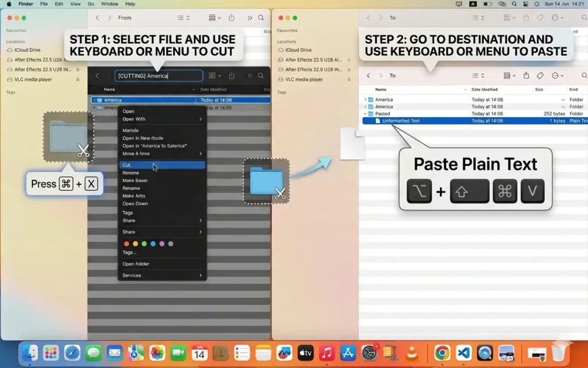Select the Unformatted Text file row

point(475,121)
